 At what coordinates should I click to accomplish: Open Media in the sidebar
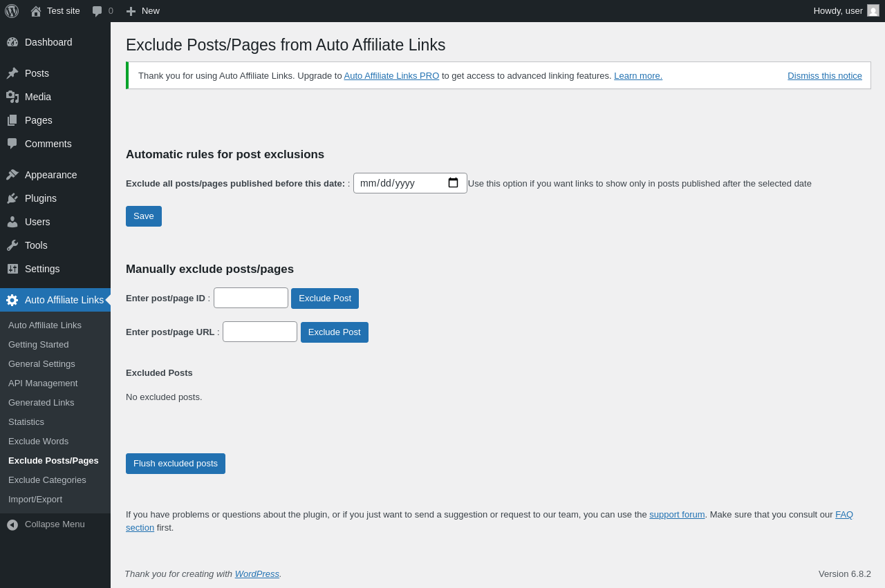(x=55, y=97)
